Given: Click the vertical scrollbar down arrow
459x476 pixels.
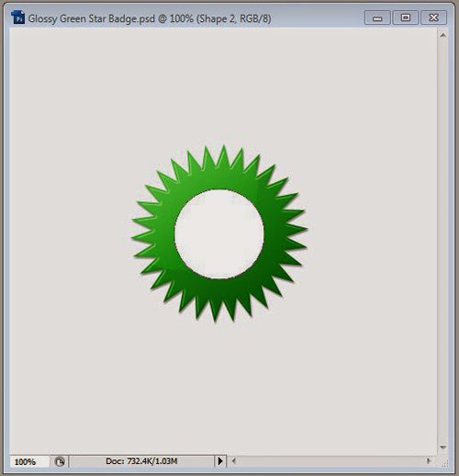Looking at the screenshot, I should [442, 448].
